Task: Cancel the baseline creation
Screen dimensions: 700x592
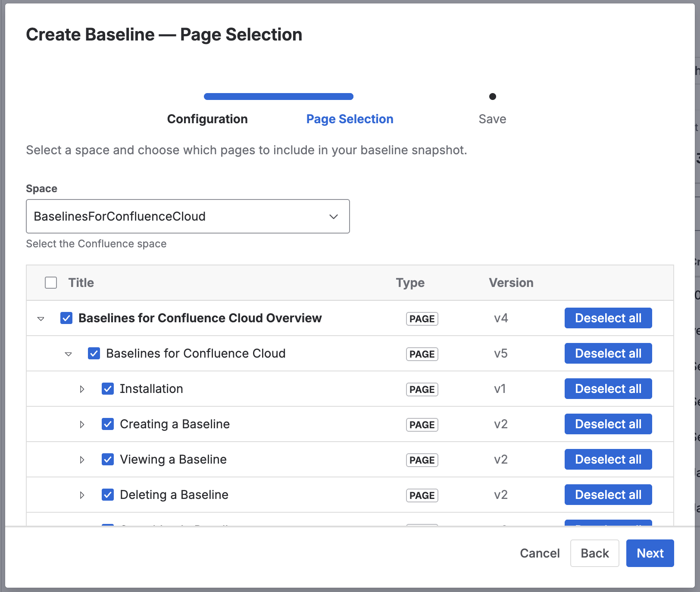Action: click(x=540, y=553)
